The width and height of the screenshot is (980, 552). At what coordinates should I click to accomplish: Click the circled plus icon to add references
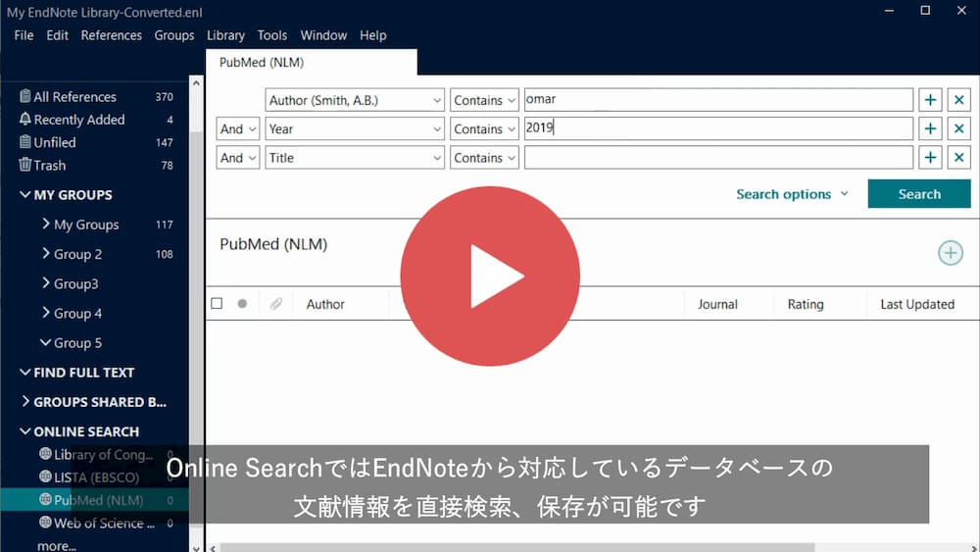(950, 253)
